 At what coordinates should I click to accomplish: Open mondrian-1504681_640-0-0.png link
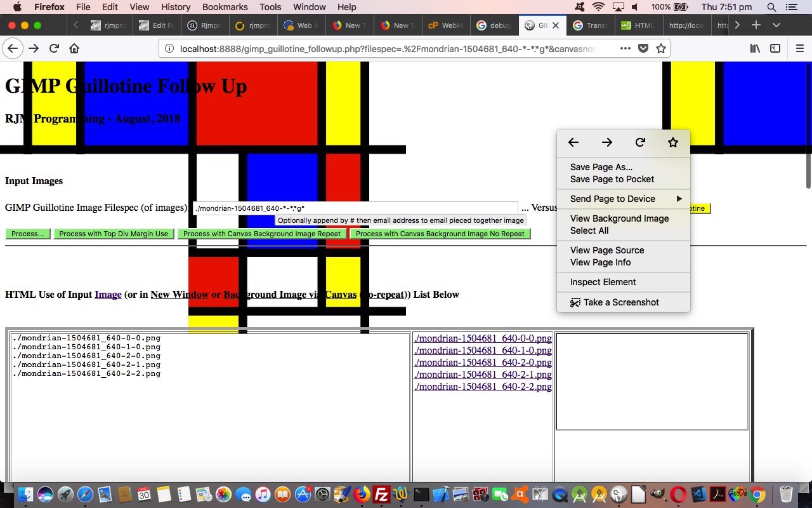point(483,338)
